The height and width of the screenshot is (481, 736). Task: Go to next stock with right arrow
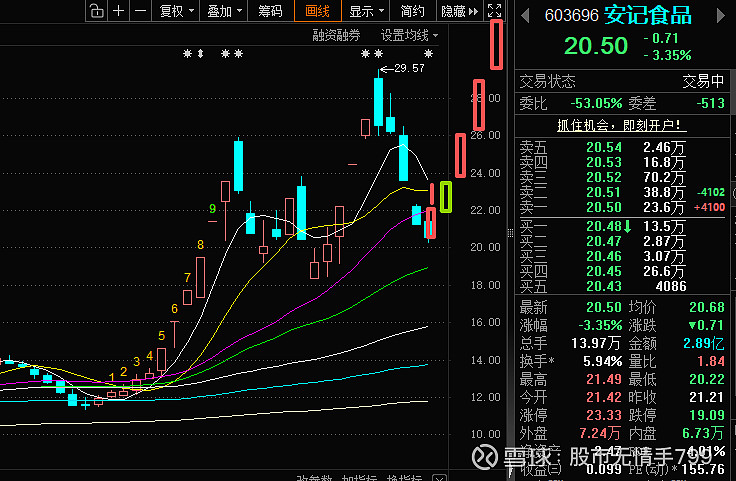pos(721,16)
